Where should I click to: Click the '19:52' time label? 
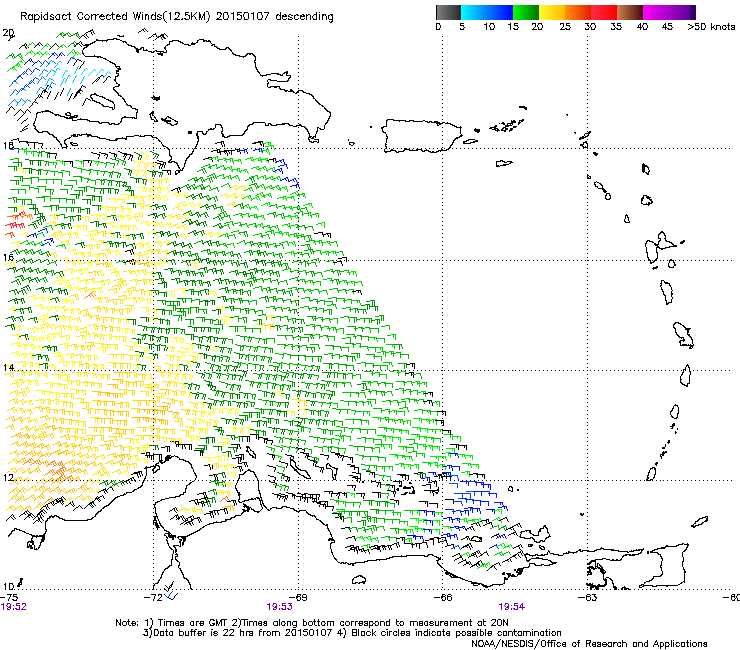click(x=14, y=607)
